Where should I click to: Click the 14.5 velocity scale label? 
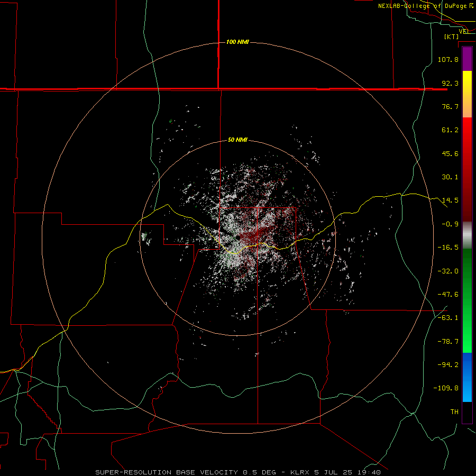point(450,200)
